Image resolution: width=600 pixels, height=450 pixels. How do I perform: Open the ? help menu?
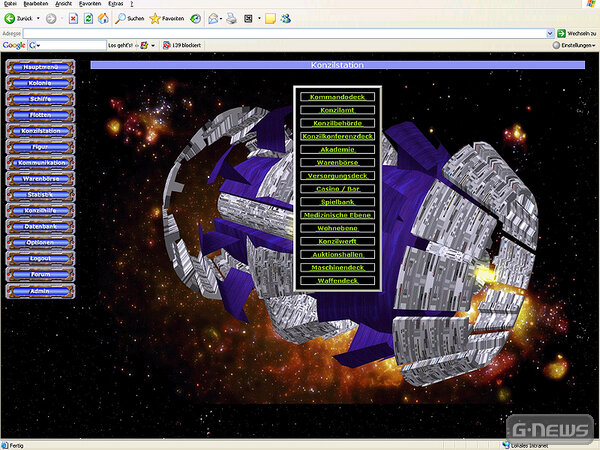(x=132, y=3)
